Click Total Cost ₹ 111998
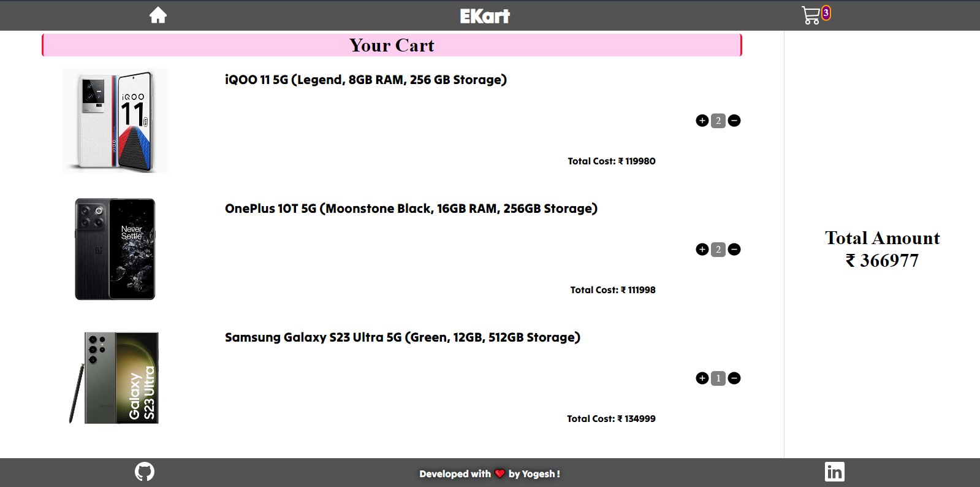980x487 pixels. point(613,290)
